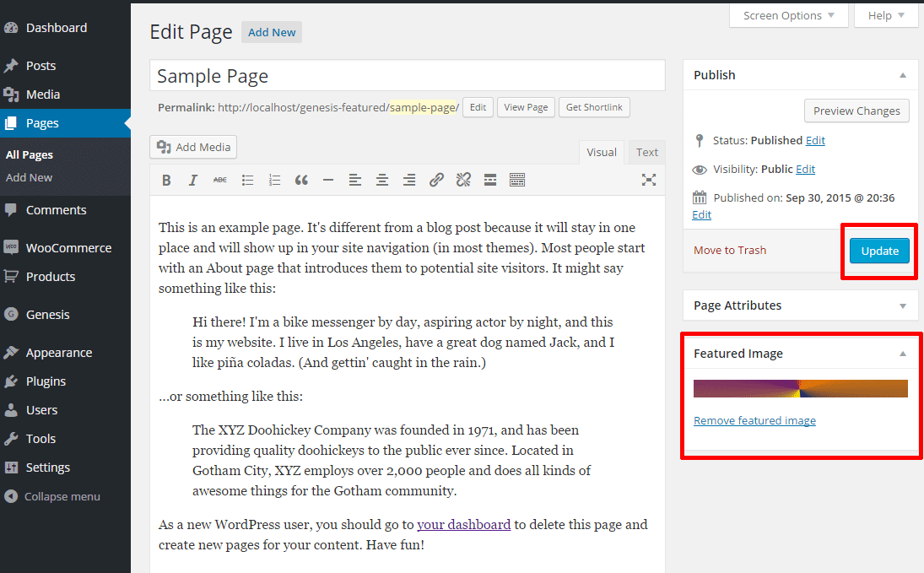
Task: Click the paragraph starting 'This is an example page'
Action: point(403,257)
